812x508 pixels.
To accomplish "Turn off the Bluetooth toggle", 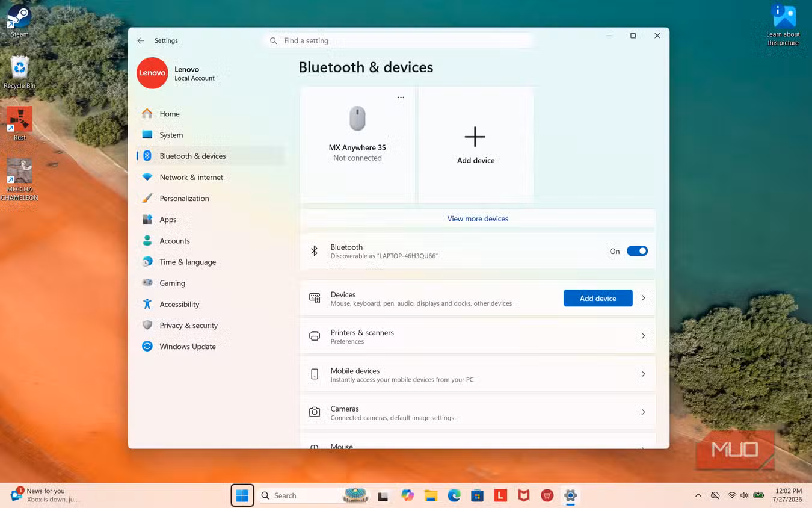I will 637,251.
